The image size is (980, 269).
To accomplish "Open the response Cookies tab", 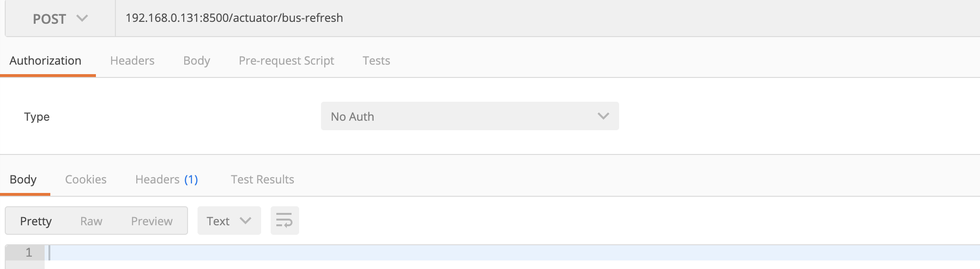I will (85, 180).
